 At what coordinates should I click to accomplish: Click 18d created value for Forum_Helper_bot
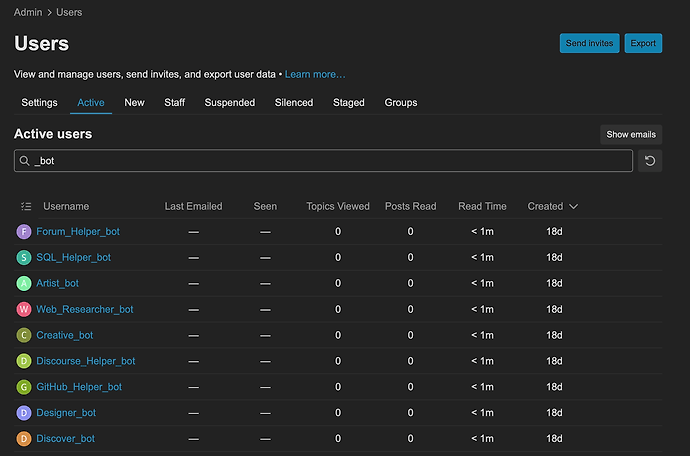point(554,232)
